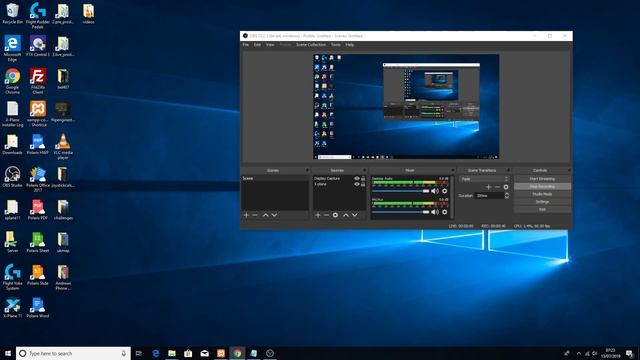The image size is (640, 360).
Task: Move the scene up in the Scenes list
Action: (x=265, y=215)
